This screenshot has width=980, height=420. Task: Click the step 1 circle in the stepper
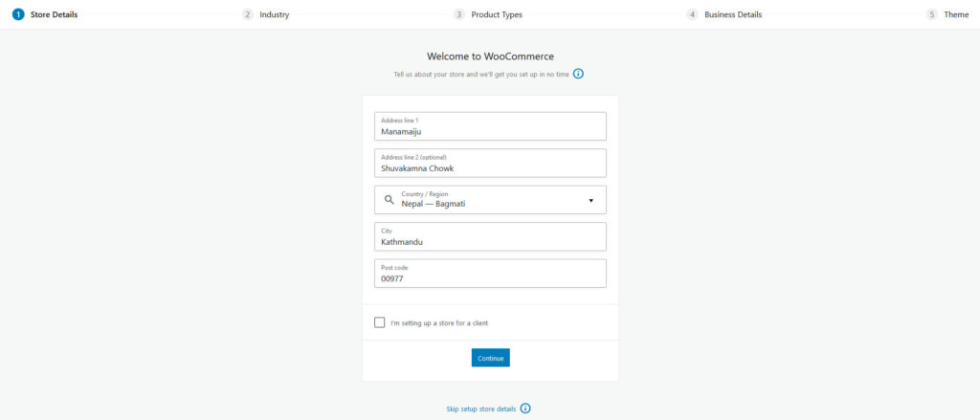[x=18, y=14]
